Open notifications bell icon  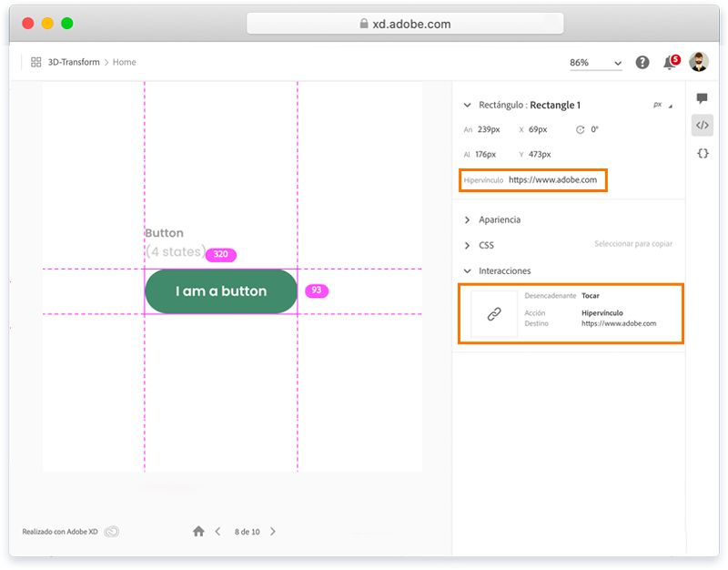pyautogui.click(x=670, y=63)
